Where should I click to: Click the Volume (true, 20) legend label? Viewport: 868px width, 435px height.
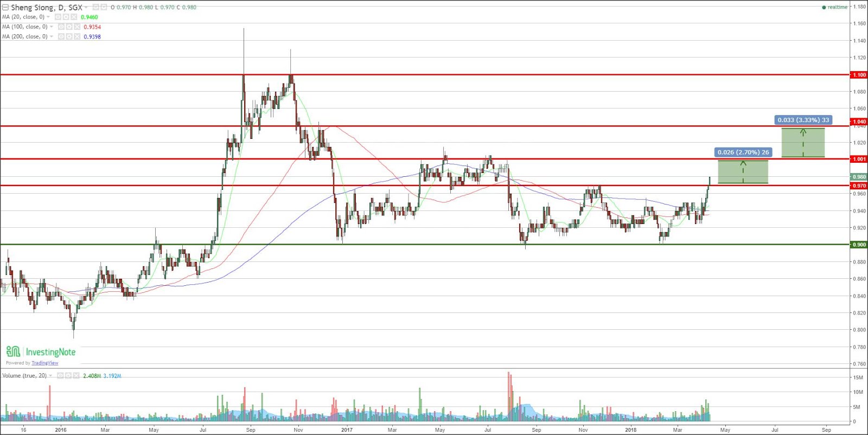[24, 375]
